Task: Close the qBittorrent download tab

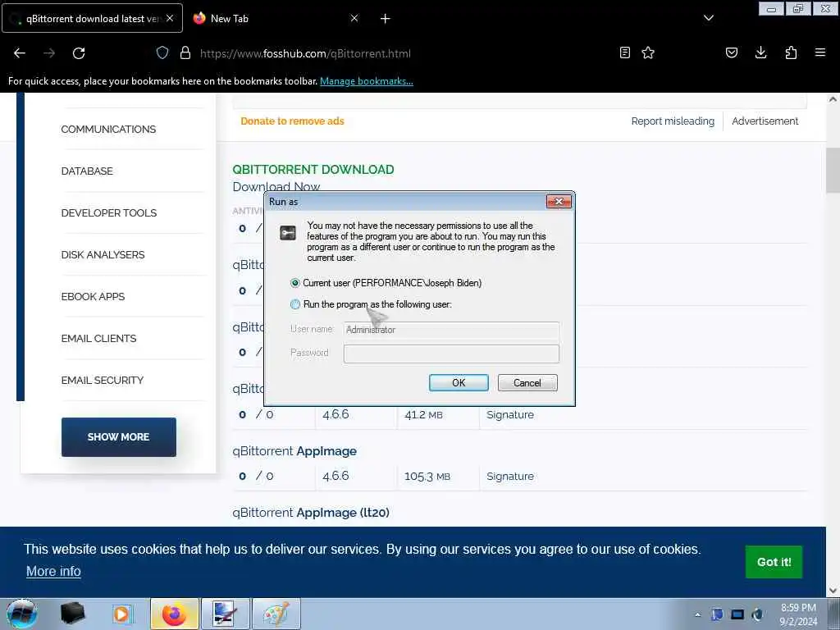Action: tap(170, 18)
